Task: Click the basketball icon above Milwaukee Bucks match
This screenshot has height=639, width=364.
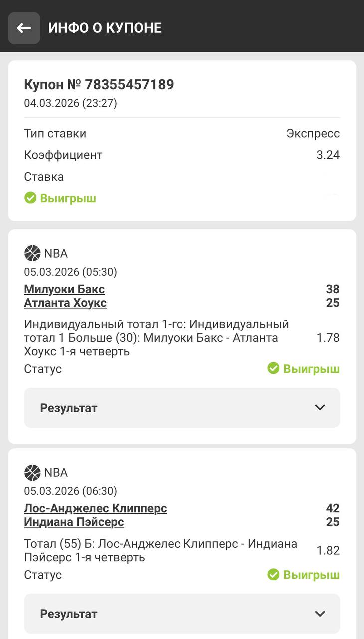Action: [32, 253]
